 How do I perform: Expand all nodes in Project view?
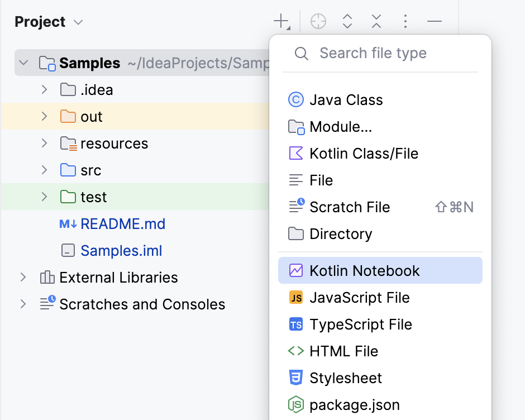click(x=347, y=21)
